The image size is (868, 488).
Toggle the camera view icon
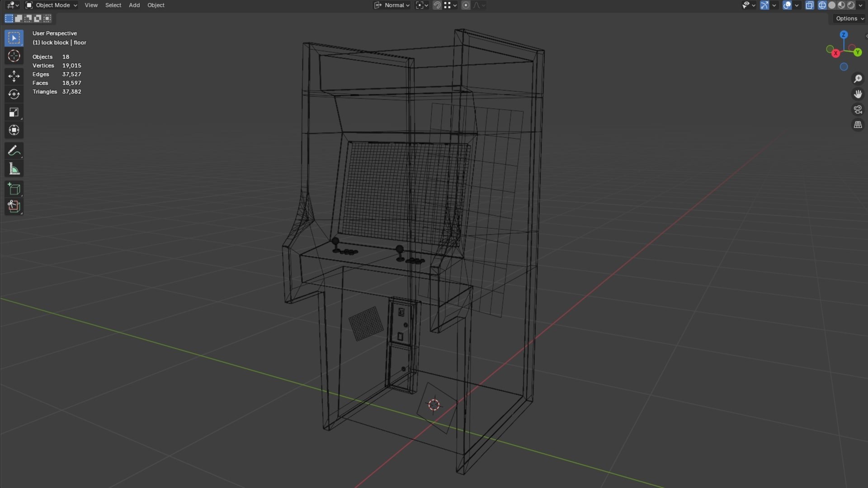tap(858, 109)
